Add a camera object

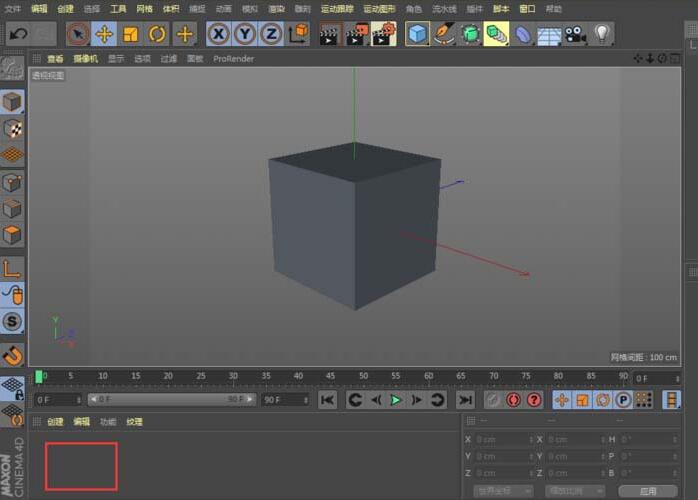click(575, 34)
